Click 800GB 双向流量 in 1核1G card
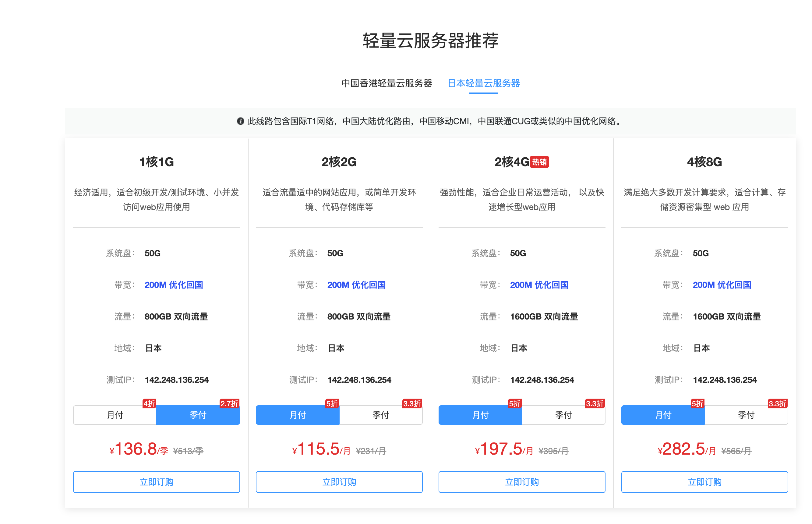 pos(176,316)
